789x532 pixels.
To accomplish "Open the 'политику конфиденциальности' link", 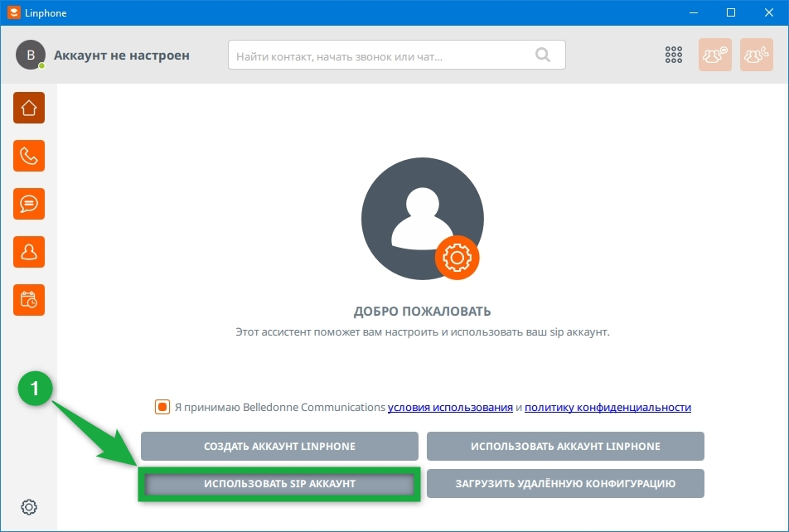I will pos(607,407).
